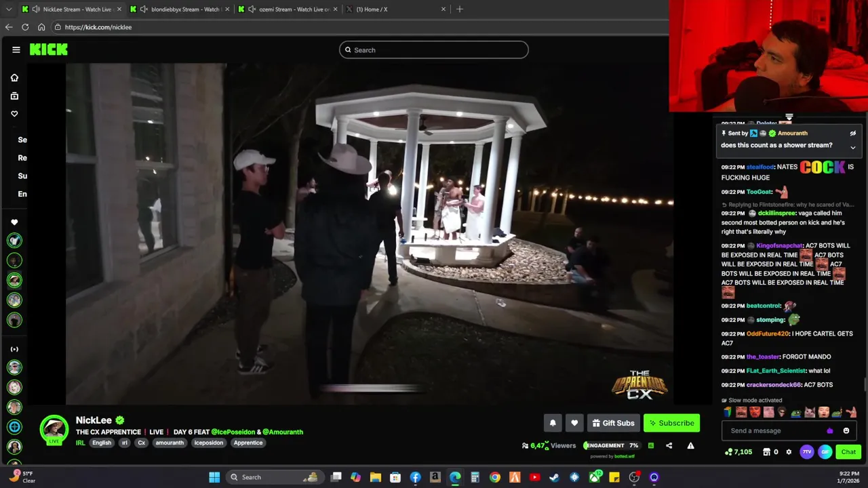Click the notification bell button

tap(553, 423)
